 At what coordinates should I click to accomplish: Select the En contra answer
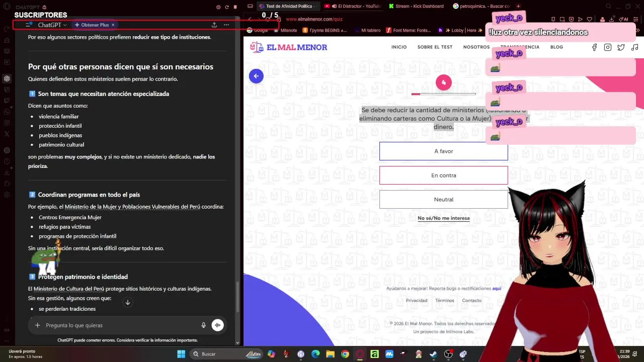[x=444, y=175]
